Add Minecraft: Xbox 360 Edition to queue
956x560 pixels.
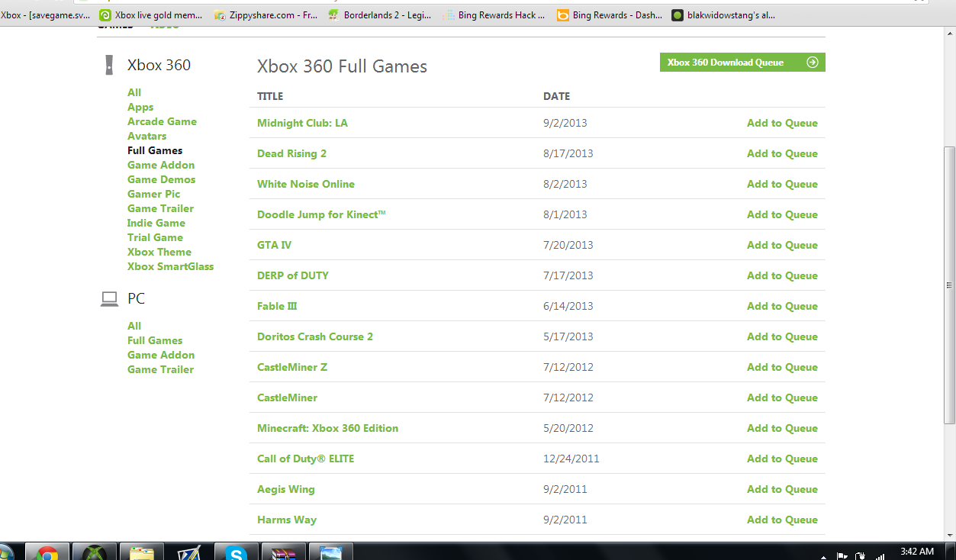tap(782, 428)
